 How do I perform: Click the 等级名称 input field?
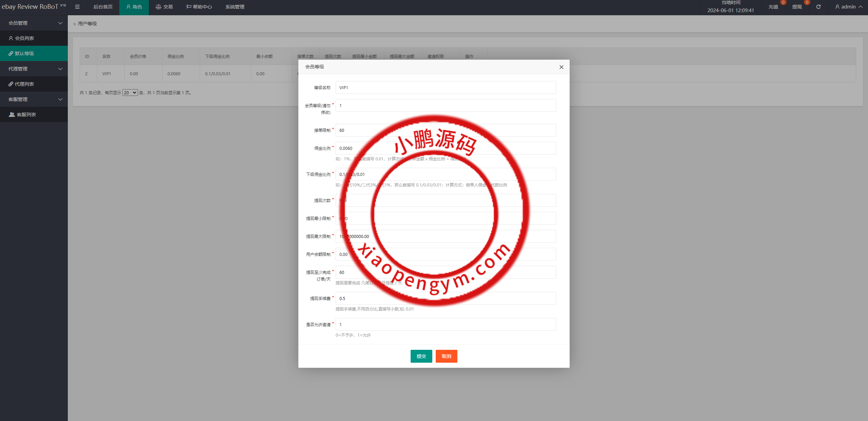tap(446, 87)
